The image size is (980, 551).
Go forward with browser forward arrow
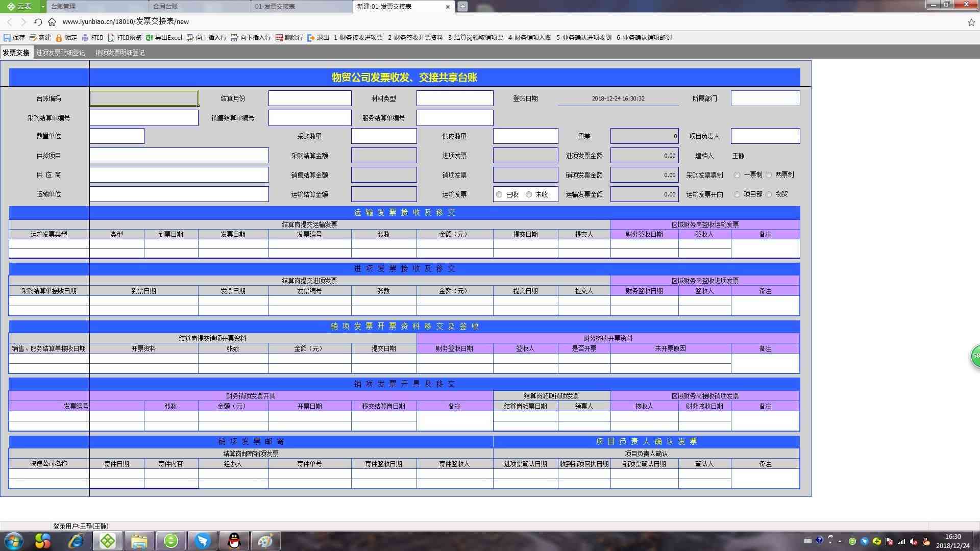coord(23,22)
